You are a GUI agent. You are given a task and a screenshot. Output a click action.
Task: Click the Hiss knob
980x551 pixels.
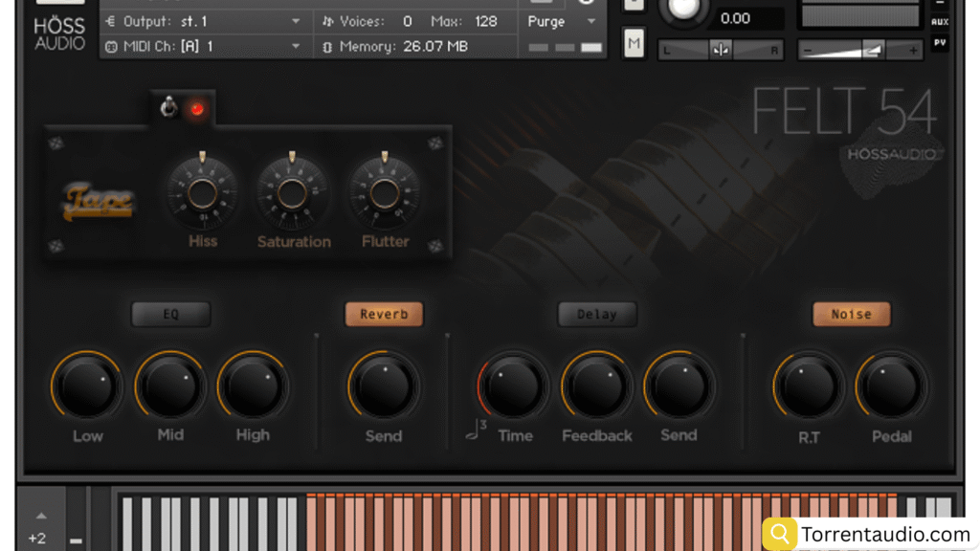coord(202,193)
